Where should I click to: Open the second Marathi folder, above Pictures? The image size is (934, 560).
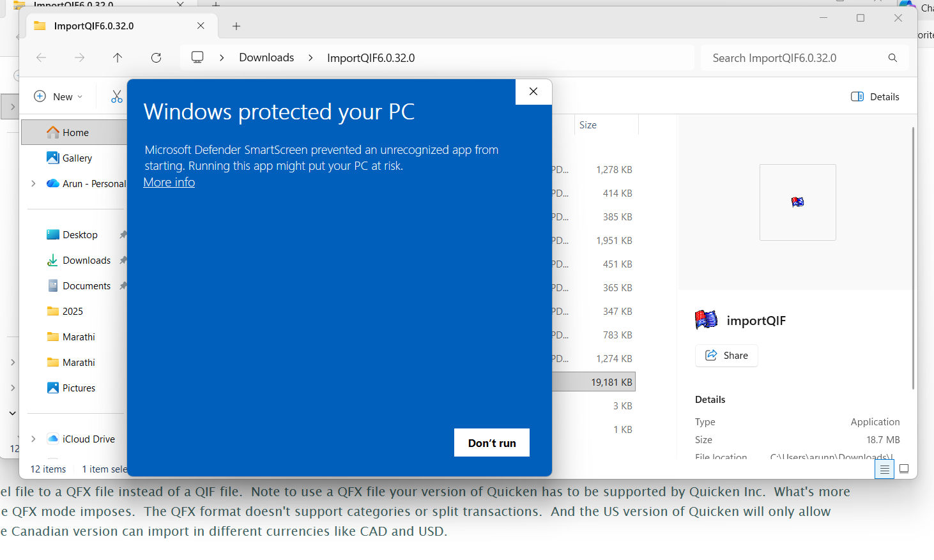coord(79,362)
